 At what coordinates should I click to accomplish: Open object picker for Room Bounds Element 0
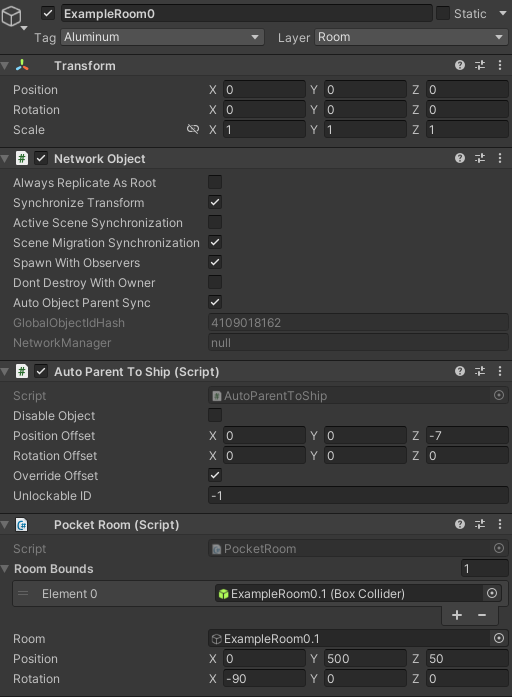(x=492, y=593)
